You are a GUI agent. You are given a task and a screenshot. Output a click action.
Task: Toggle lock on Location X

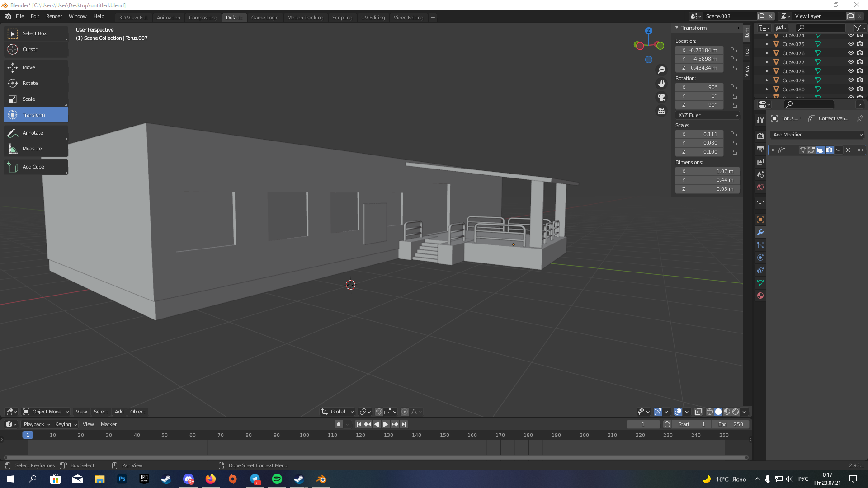click(x=734, y=50)
